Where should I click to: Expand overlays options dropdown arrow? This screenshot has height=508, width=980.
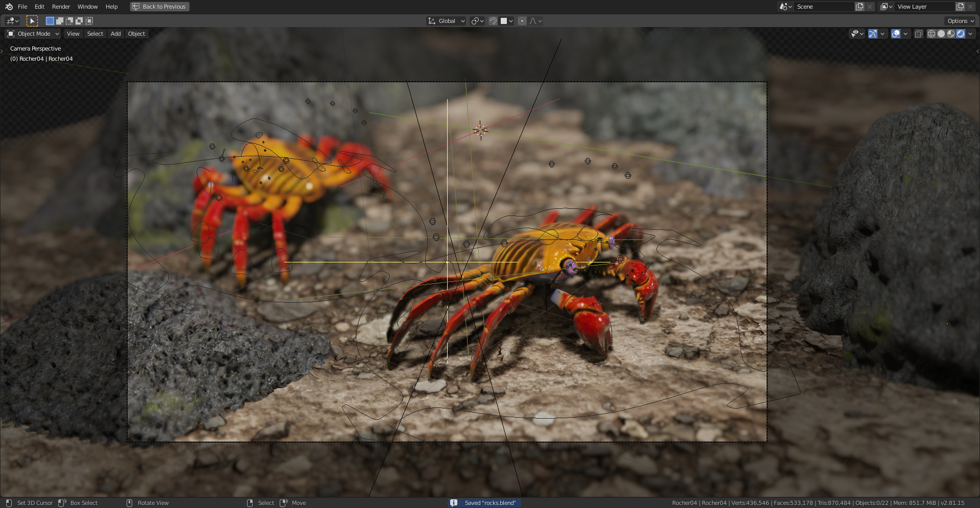pos(905,34)
